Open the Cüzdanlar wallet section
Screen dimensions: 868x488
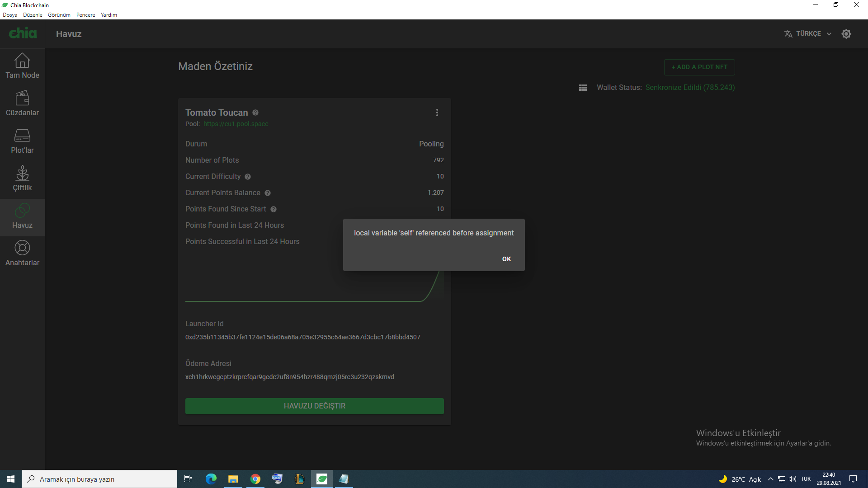point(22,104)
